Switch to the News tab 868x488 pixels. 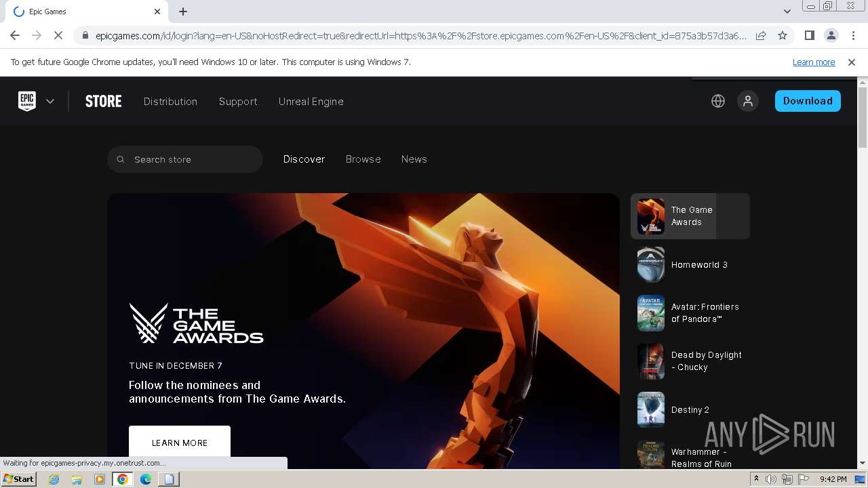pos(414,159)
